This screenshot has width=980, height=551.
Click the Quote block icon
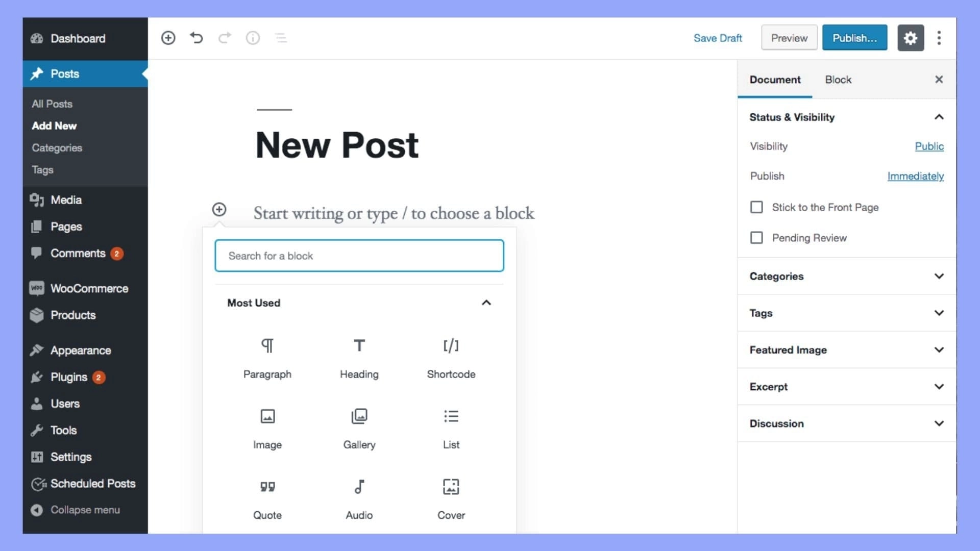(x=266, y=486)
